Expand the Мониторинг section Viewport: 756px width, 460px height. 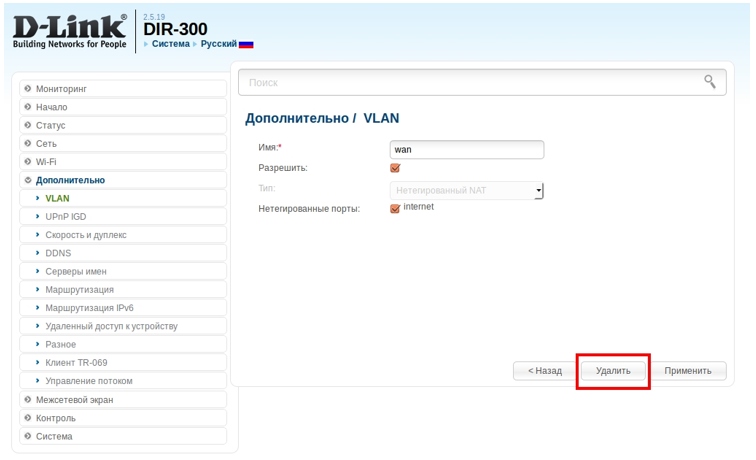62,89
